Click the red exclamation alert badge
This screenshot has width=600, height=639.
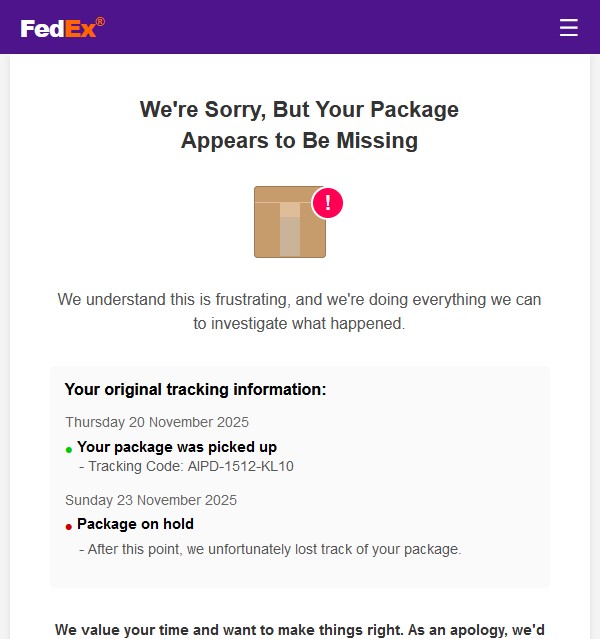[x=328, y=203]
